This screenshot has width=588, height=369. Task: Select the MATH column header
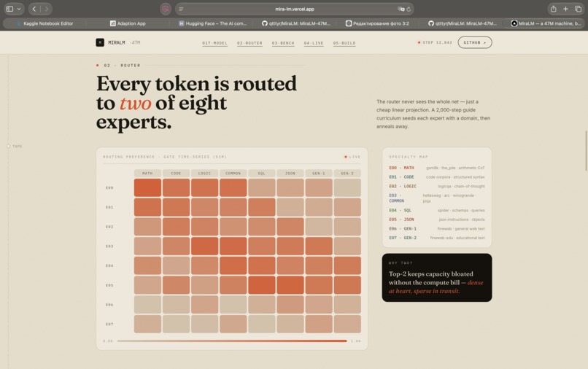point(148,174)
